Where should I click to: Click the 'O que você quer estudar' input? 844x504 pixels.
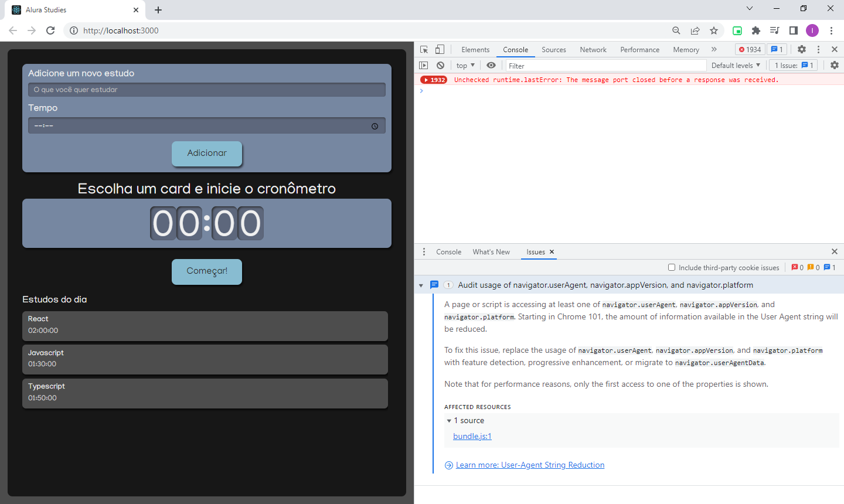(207, 90)
